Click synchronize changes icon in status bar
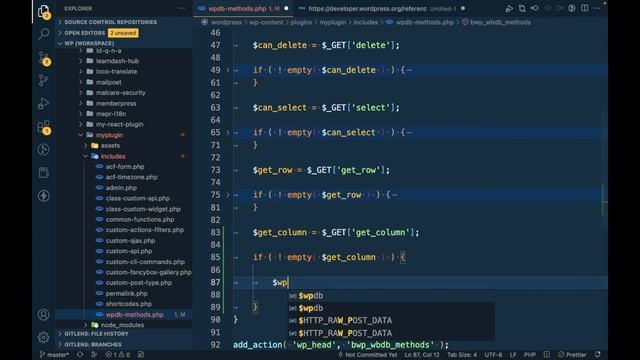The height and width of the screenshot is (360, 640). [80, 355]
